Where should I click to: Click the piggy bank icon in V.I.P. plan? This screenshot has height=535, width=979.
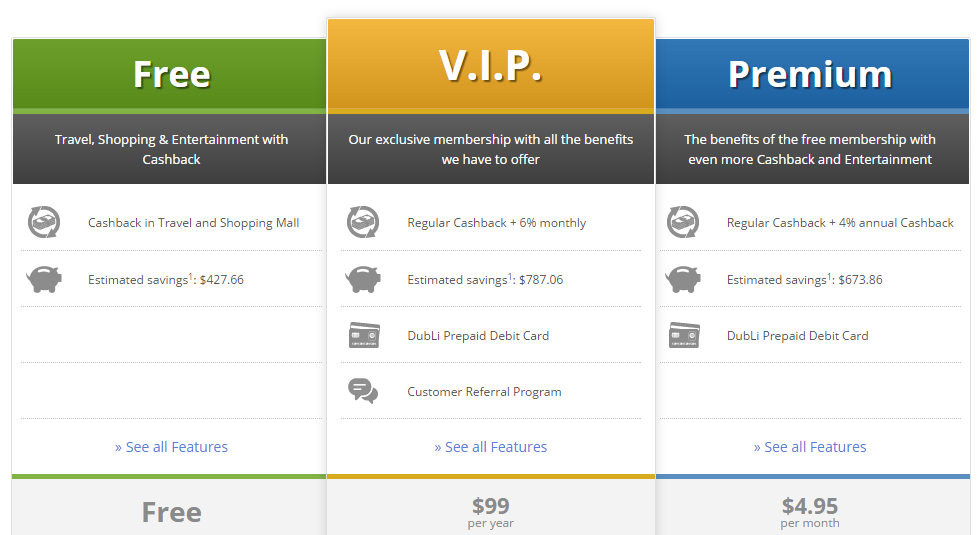(x=363, y=279)
